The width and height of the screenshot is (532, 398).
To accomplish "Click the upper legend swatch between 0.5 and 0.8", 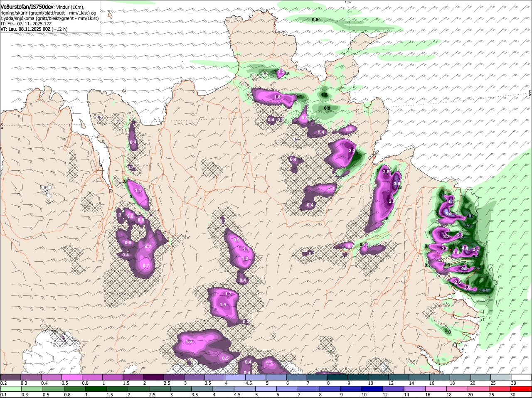I will [71, 377].
